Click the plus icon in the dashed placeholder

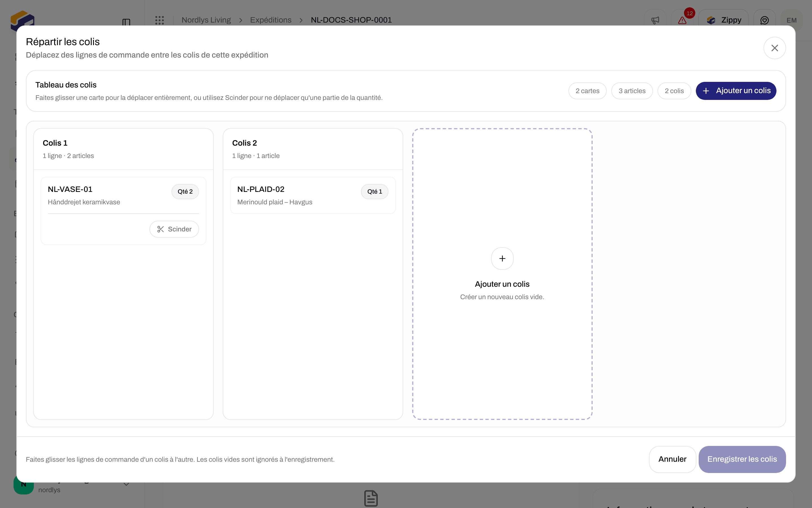click(x=502, y=258)
